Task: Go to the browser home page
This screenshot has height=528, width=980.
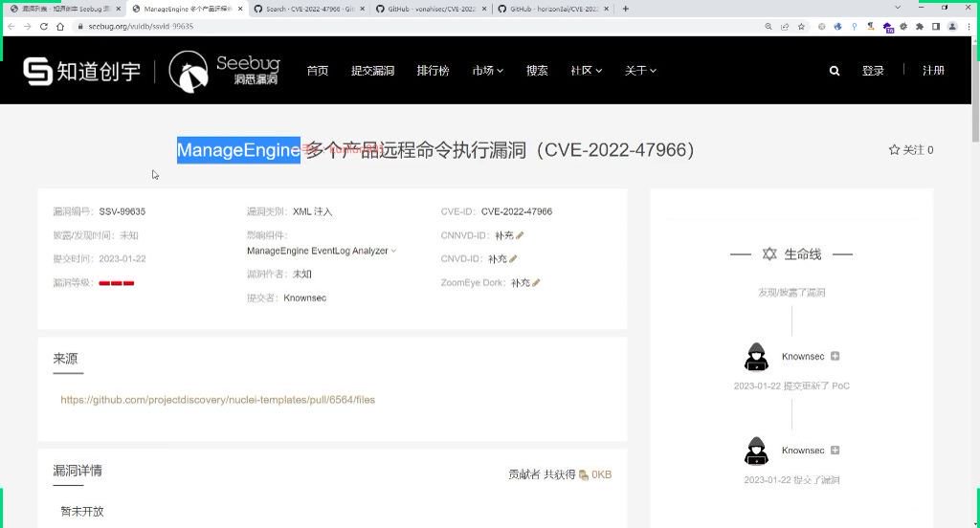Action: click(x=60, y=26)
